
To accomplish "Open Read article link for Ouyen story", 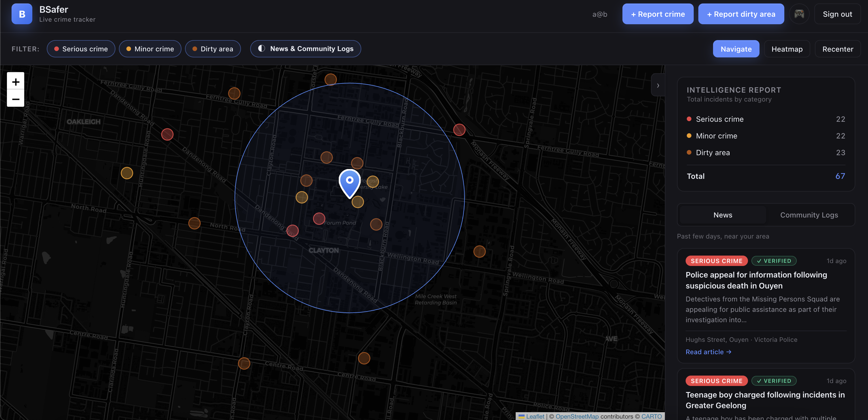I will point(708,352).
